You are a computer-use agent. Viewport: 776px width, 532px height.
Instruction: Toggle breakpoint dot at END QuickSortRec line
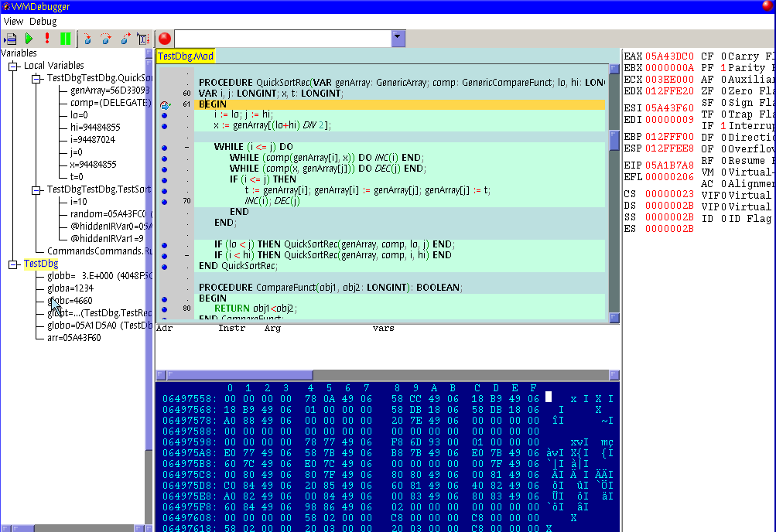tap(164, 266)
